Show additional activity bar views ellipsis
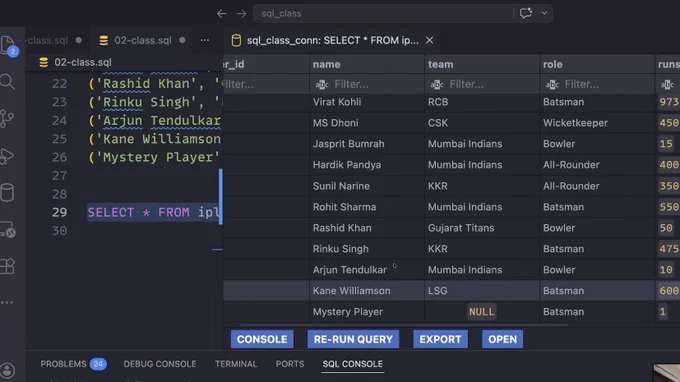Screen dimensions: 680x382 7,302
